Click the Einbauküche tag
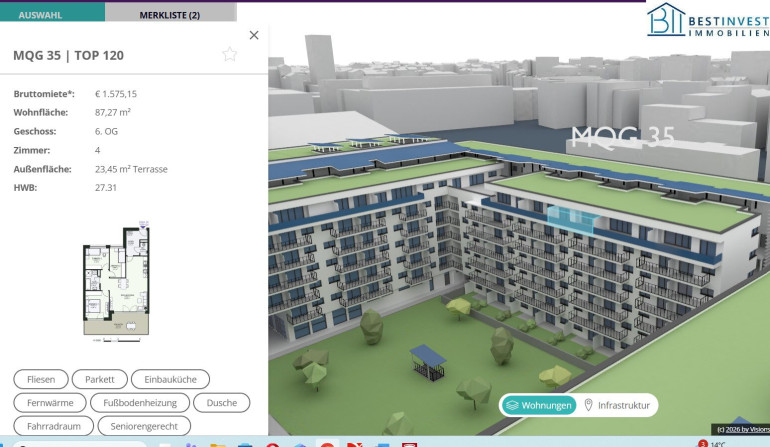This screenshot has height=447, width=770. tap(170, 379)
